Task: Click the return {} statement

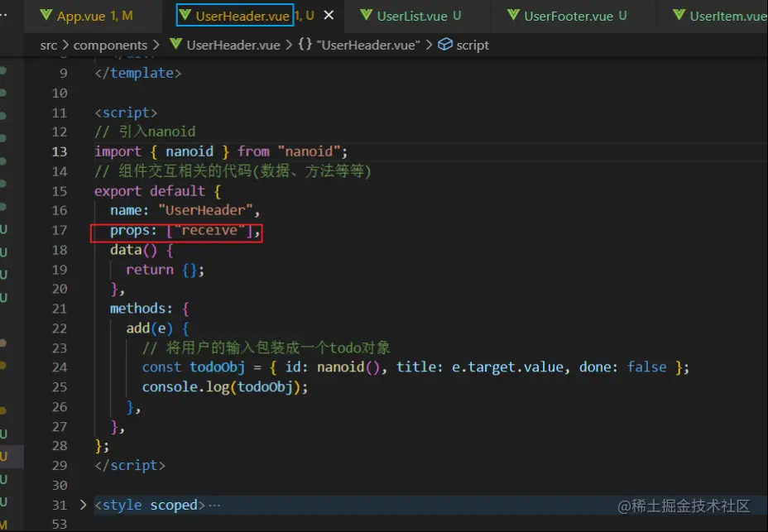Action: pos(165,270)
